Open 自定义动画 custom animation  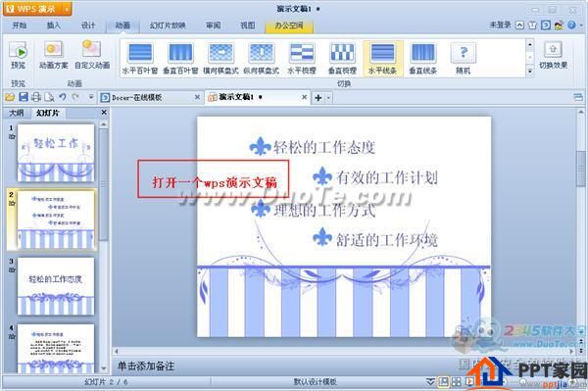coord(92,55)
